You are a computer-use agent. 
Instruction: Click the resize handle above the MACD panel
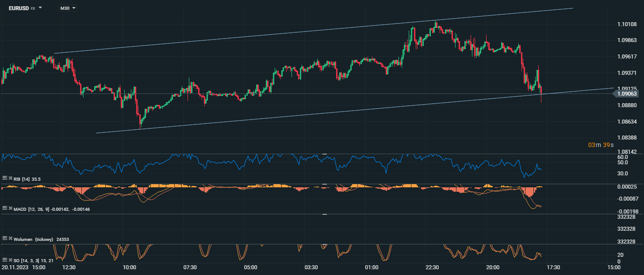324,184
